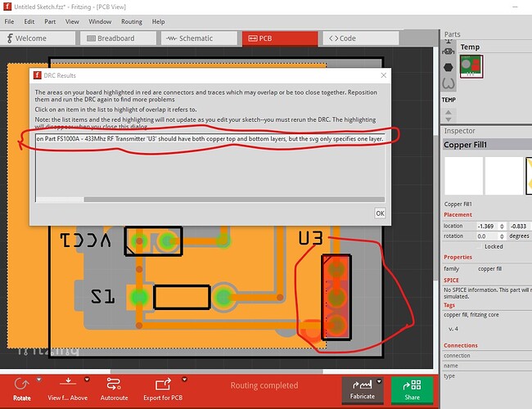
Task: Open dropdown arrow next to Export for PCB
Action: pos(185,380)
